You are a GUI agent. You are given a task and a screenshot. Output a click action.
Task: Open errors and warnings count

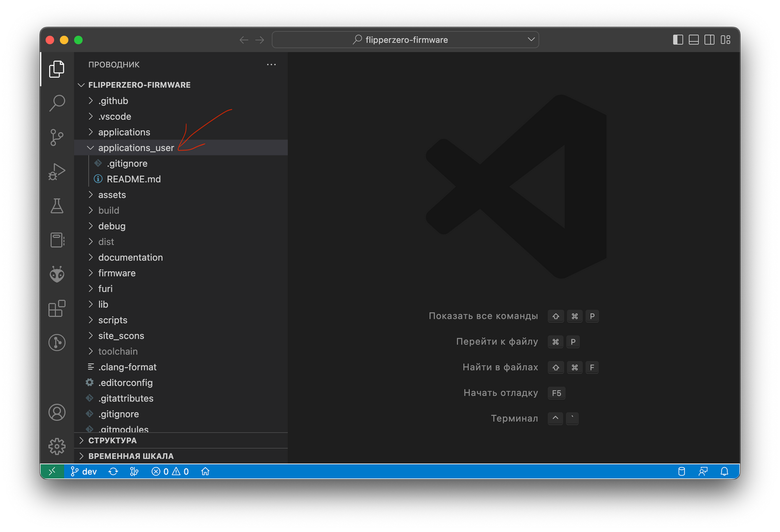170,471
